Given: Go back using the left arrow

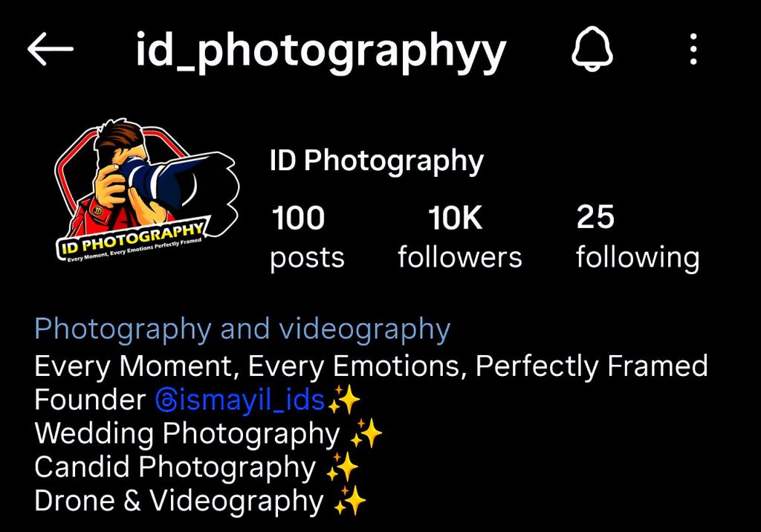Looking at the screenshot, I should click(x=51, y=49).
